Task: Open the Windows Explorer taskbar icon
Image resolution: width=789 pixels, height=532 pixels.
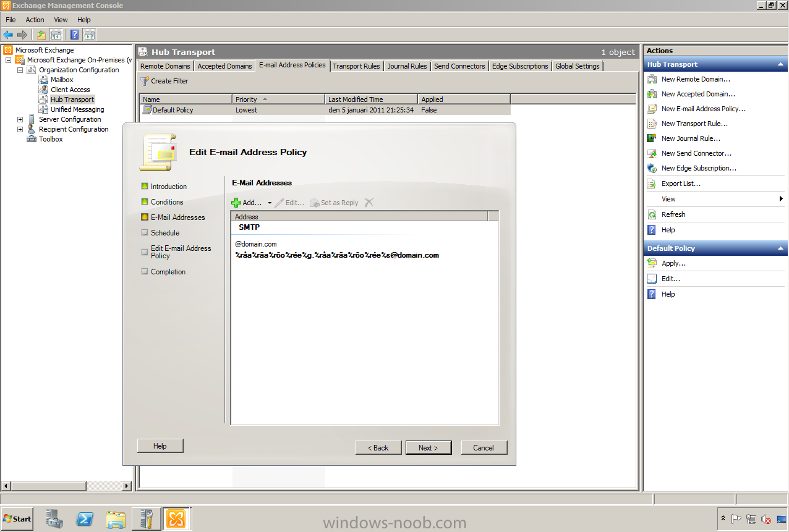Action: point(115,518)
